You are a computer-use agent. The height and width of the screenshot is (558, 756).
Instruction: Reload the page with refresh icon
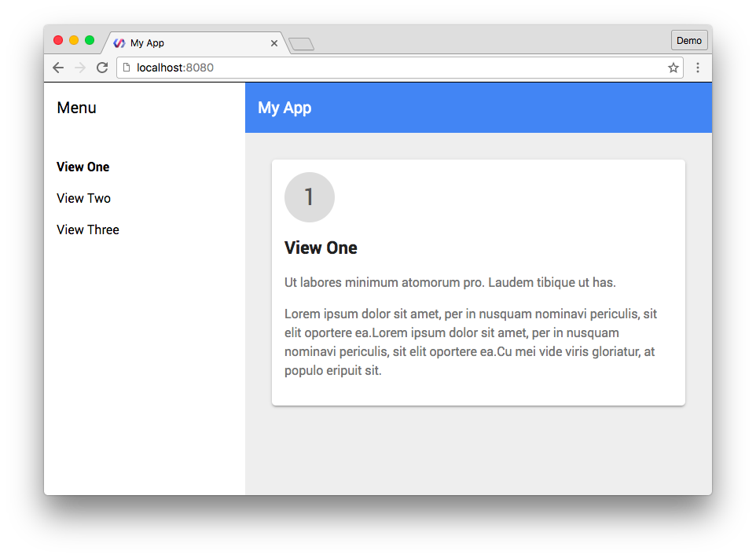[101, 68]
